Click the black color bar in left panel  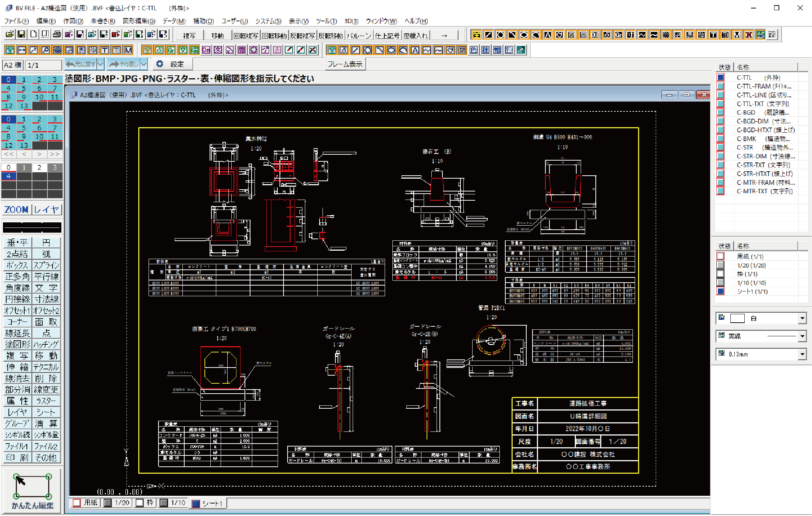[32, 227]
